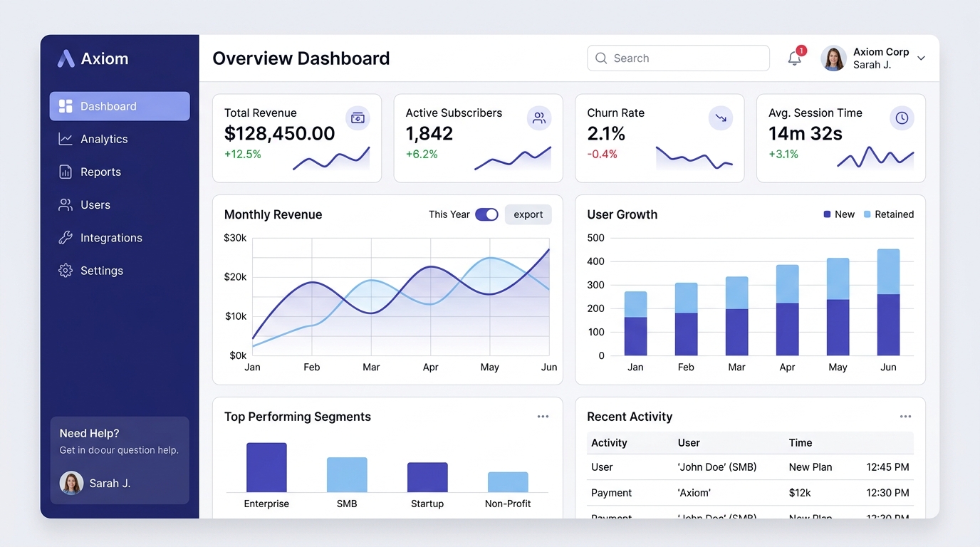Click the Active Subscribers people icon
Screen dimensions: 980x547
click(539, 118)
